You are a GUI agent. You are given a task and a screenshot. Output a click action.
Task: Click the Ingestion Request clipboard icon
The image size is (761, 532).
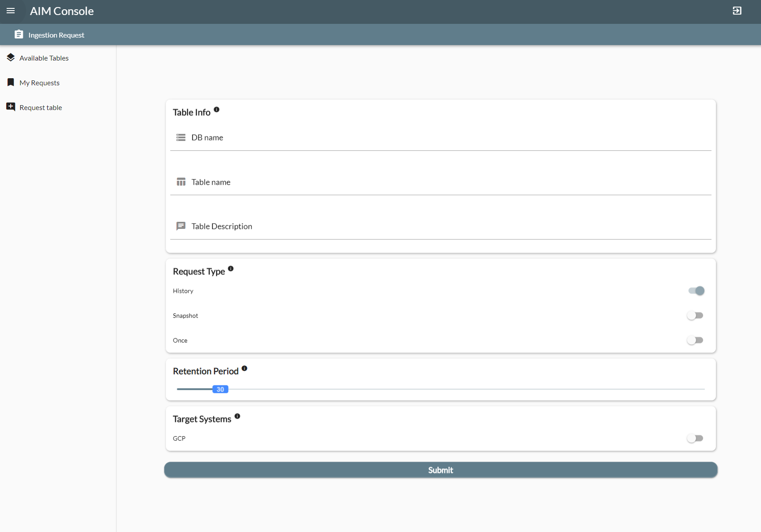pos(19,34)
